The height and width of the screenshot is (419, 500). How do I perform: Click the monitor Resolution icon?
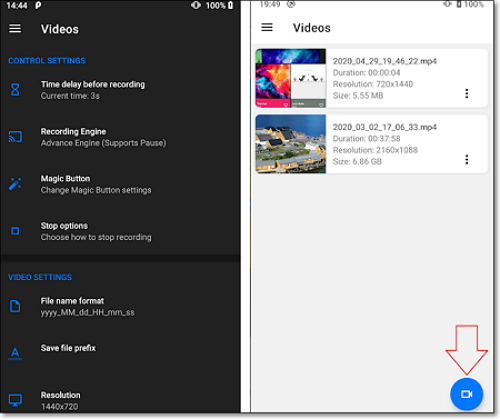(15, 400)
